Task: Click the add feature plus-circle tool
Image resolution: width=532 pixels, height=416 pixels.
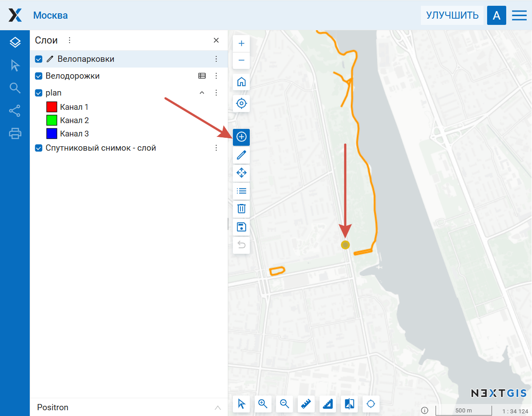Action: [x=241, y=137]
